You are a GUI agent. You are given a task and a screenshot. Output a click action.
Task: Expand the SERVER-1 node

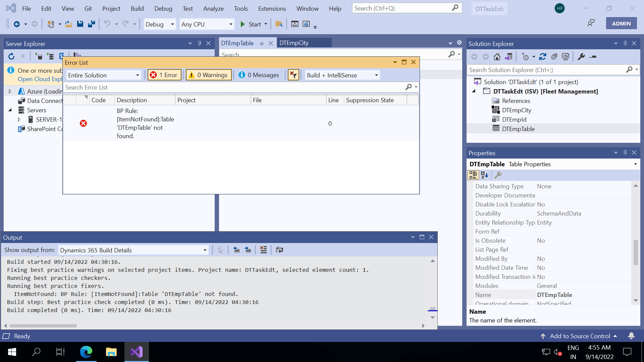[x=19, y=119]
